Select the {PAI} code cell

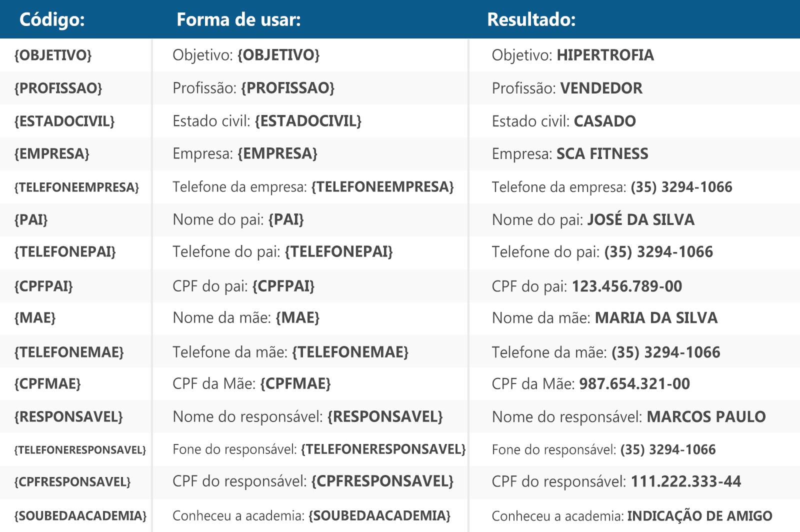coord(31,219)
